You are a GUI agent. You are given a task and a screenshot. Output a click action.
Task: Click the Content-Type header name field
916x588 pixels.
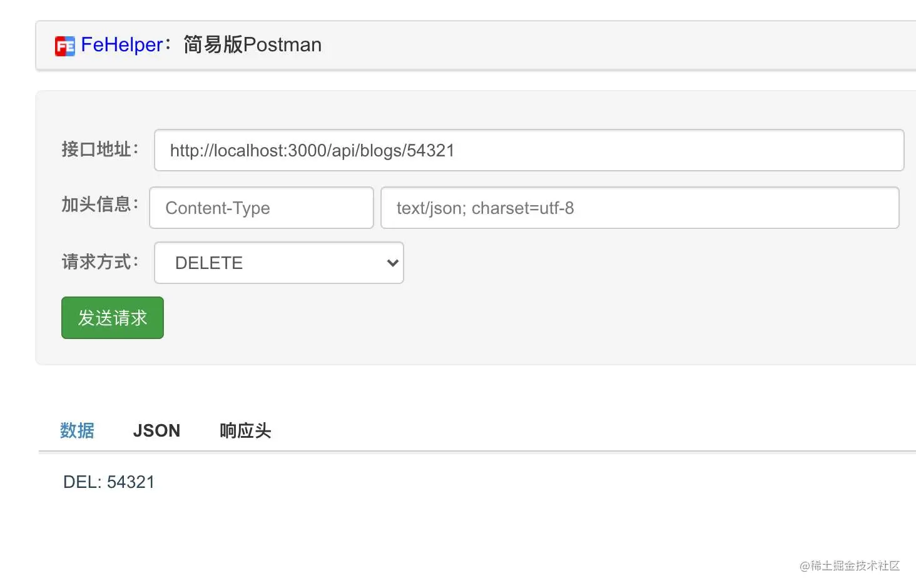point(262,208)
